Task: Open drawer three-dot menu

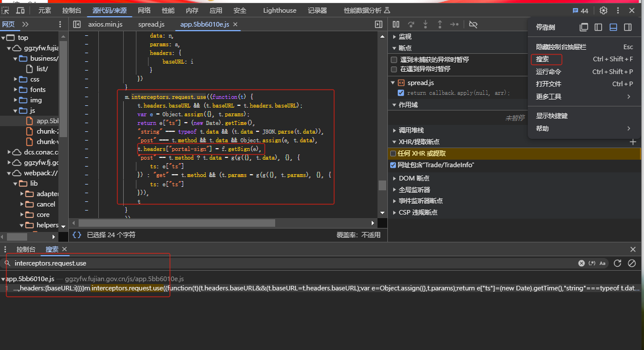Action: 5,249
